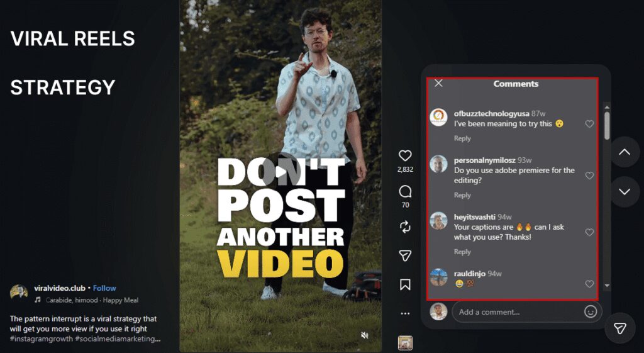The width and height of the screenshot is (644, 353).
Task: Click your own avatar beside comment box
Action: (x=438, y=311)
